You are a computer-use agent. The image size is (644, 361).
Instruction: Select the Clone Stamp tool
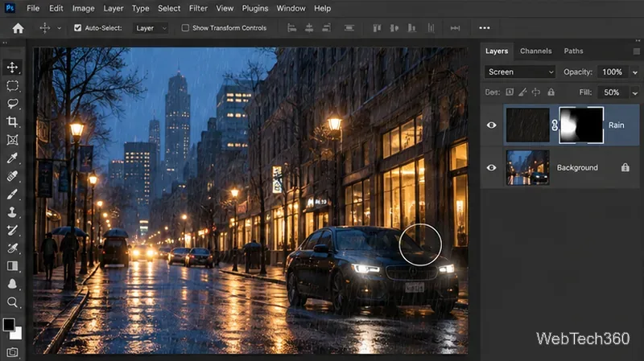pyautogui.click(x=12, y=211)
